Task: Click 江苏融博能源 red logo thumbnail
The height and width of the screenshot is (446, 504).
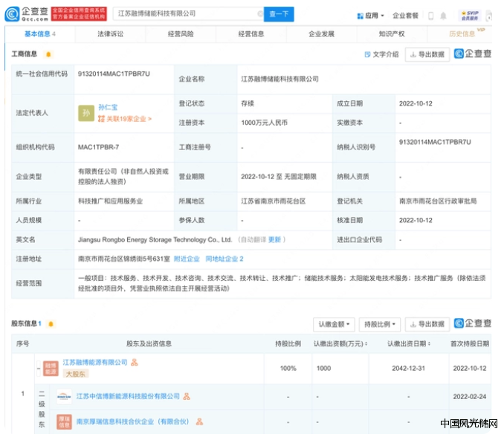Action: coord(51,368)
